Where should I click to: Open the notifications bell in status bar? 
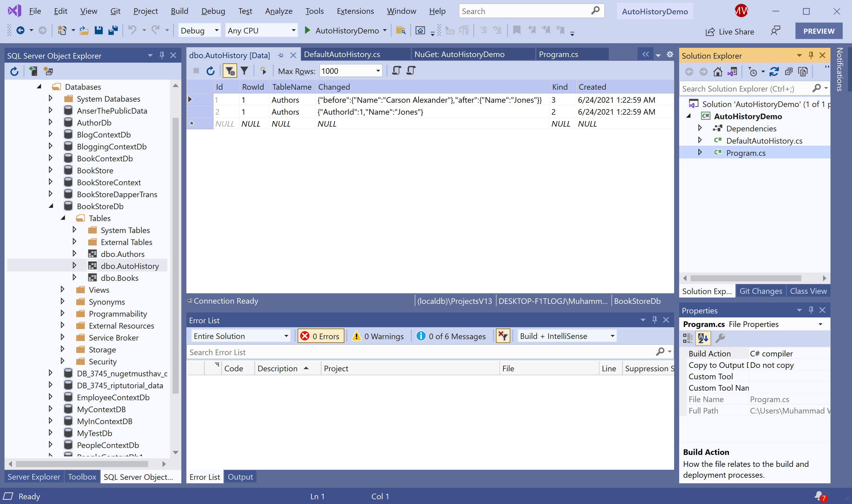819,496
